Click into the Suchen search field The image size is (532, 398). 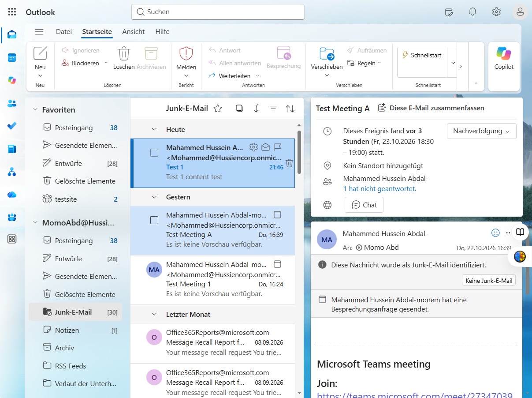coord(218,12)
